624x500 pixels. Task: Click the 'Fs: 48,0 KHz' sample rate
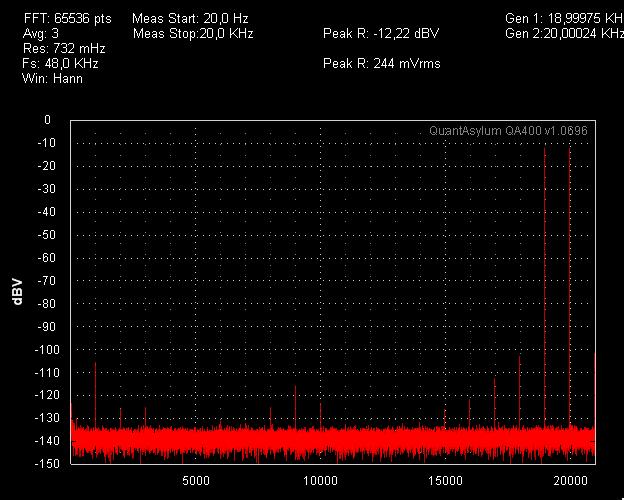click(60, 64)
